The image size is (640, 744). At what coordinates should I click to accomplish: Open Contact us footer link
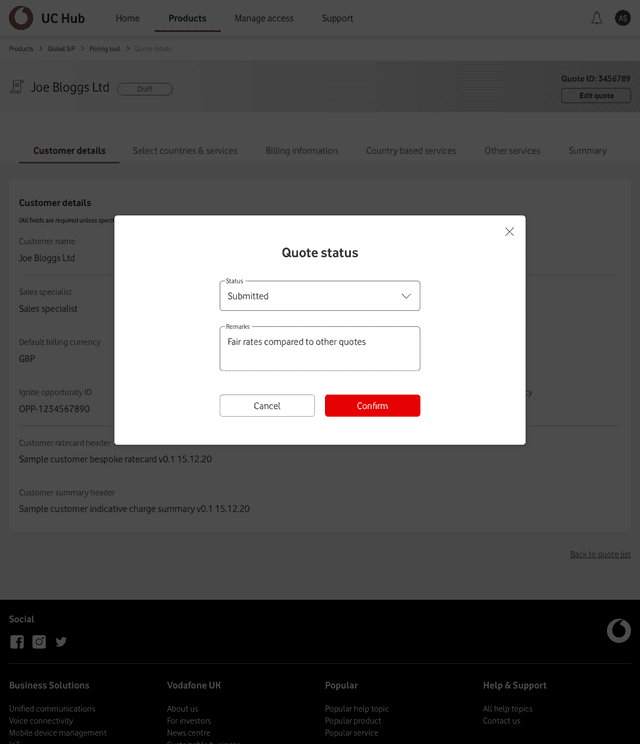501,721
